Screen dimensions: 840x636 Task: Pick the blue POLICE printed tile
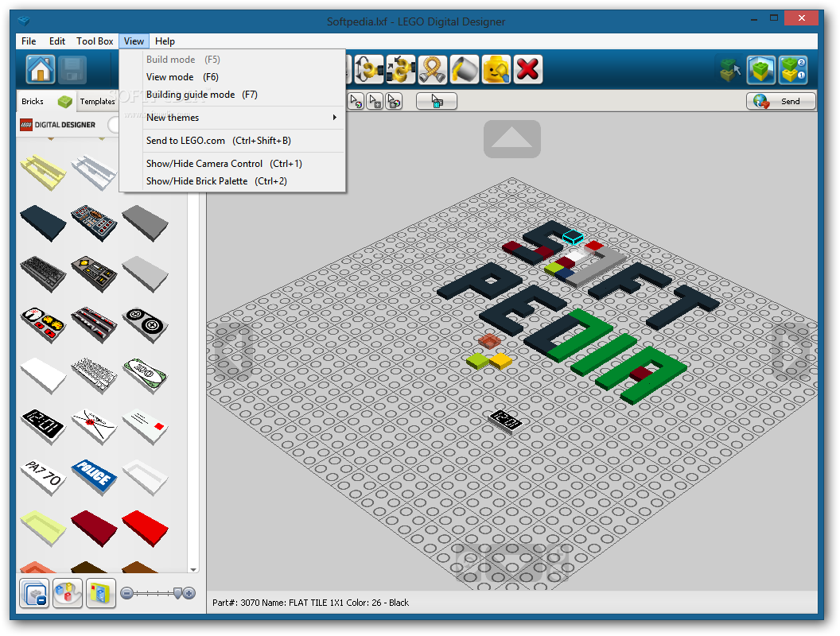[x=95, y=477]
